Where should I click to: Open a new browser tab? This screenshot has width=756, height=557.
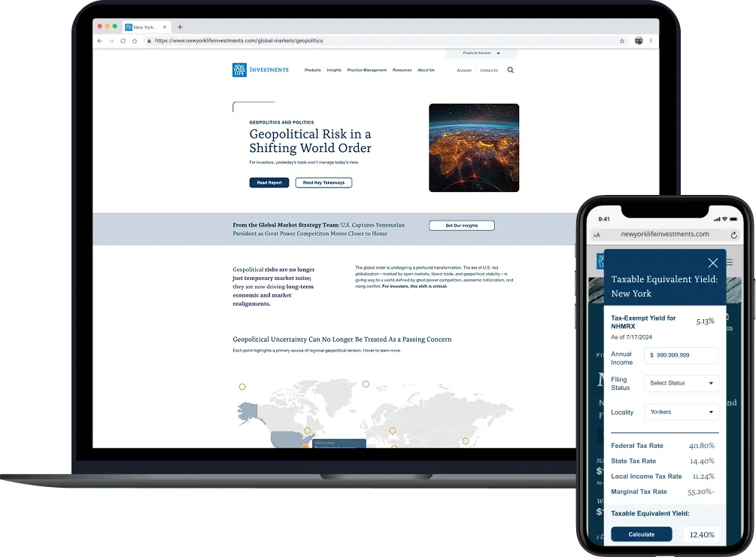[x=180, y=27]
